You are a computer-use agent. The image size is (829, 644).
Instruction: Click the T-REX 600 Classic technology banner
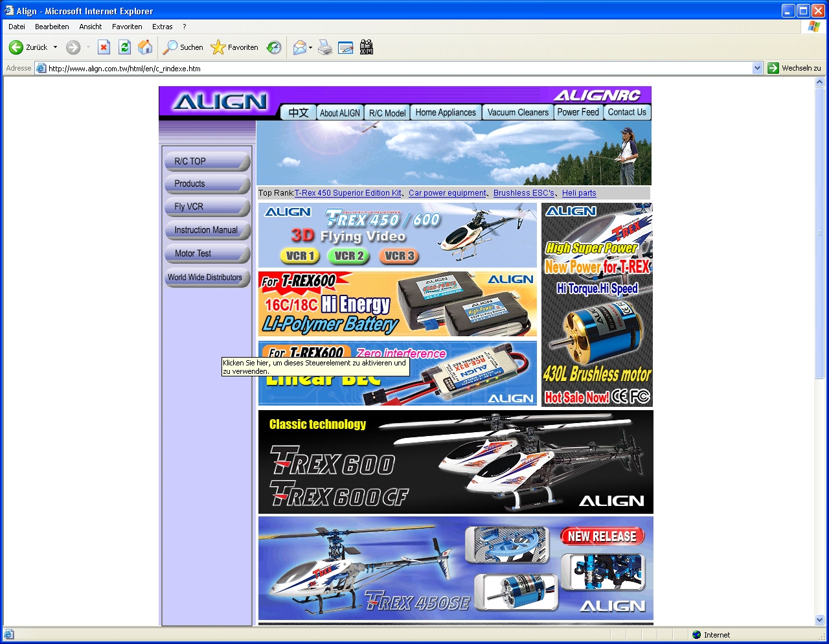tap(455, 462)
